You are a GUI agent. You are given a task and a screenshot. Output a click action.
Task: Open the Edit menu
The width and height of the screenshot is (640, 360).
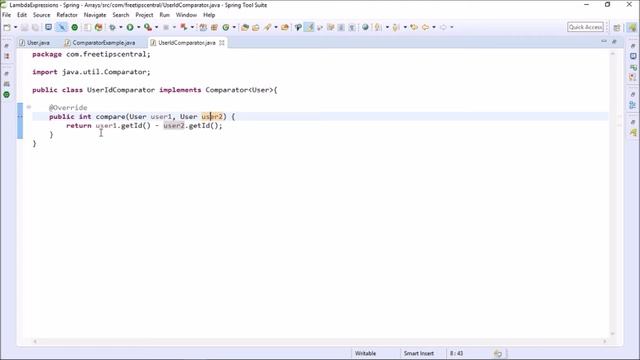click(22, 15)
